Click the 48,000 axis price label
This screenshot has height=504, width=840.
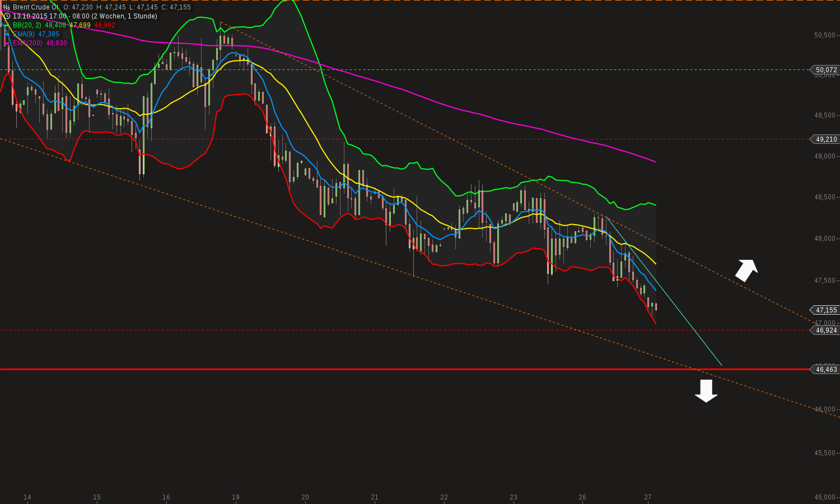pyautogui.click(x=825, y=239)
